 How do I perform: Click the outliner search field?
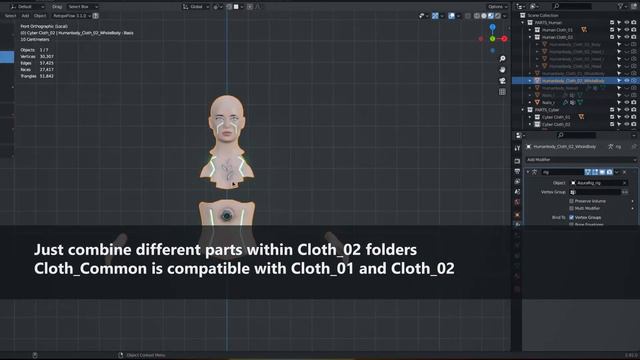pyautogui.click(x=572, y=7)
